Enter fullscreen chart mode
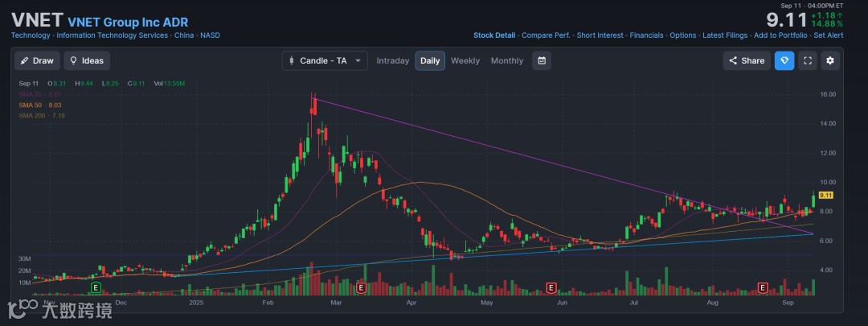The height and width of the screenshot is (326, 868). (807, 61)
